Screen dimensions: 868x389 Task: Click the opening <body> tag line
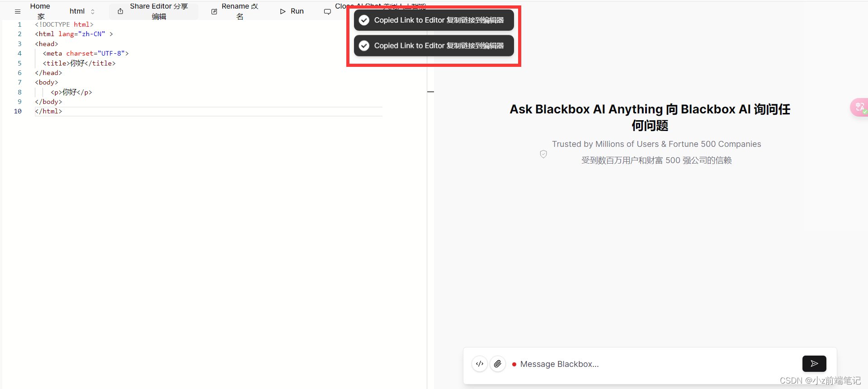pos(47,82)
